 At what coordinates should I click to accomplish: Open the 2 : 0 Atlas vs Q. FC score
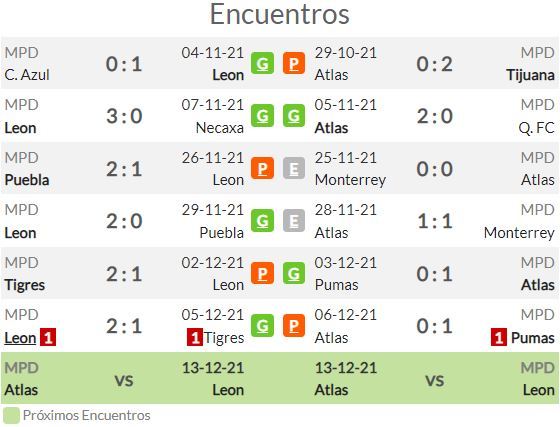435,116
